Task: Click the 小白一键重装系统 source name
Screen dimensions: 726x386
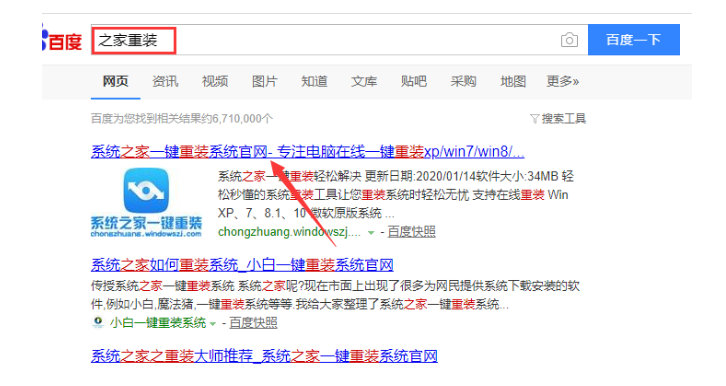Action: 158,322
